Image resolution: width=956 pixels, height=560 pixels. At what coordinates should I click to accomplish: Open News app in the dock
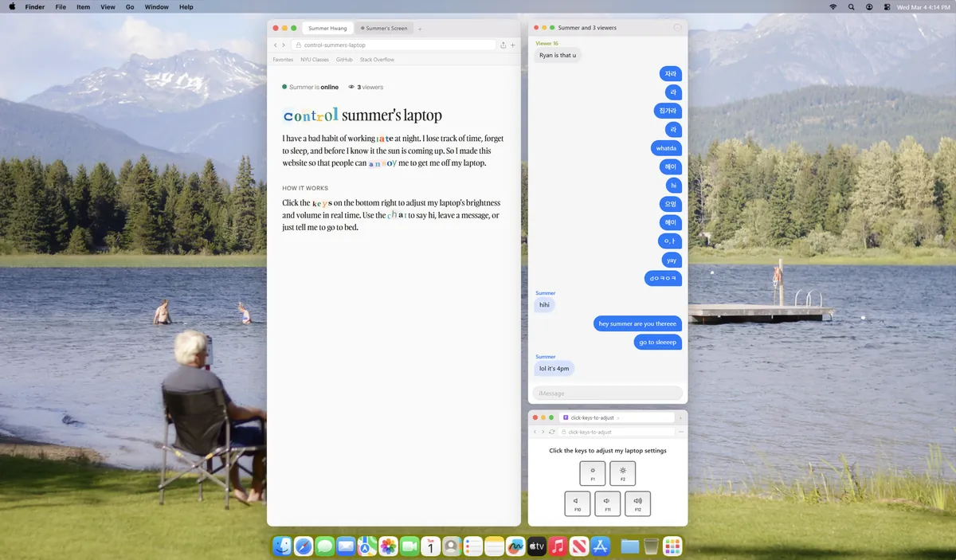pos(579,546)
